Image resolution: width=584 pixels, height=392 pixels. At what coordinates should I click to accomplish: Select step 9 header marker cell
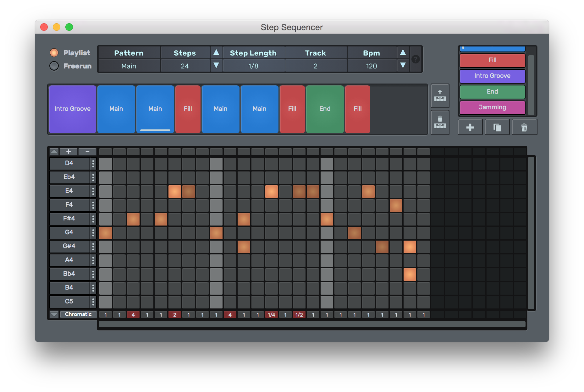point(216,152)
